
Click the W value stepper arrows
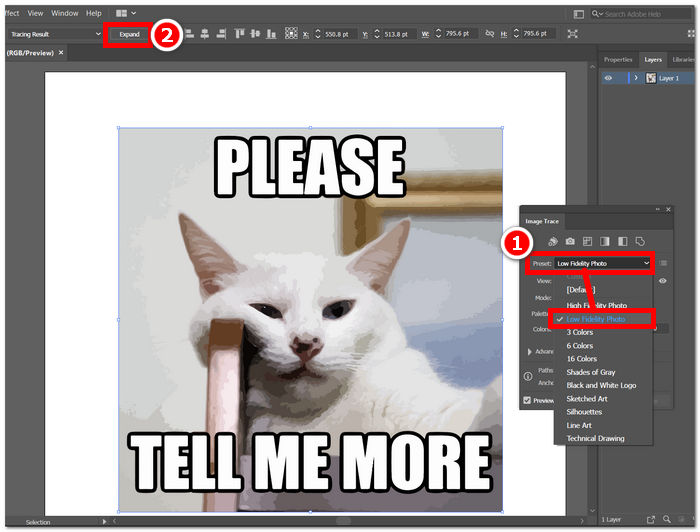pos(438,33)
